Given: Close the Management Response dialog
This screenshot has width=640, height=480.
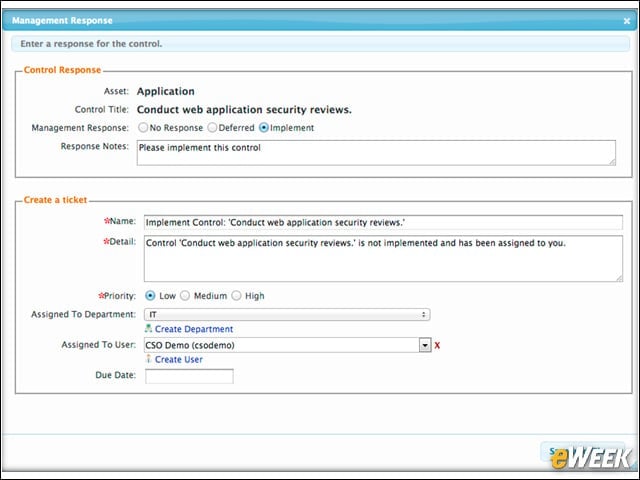Looking at the screenshot, I should point(627,21).
